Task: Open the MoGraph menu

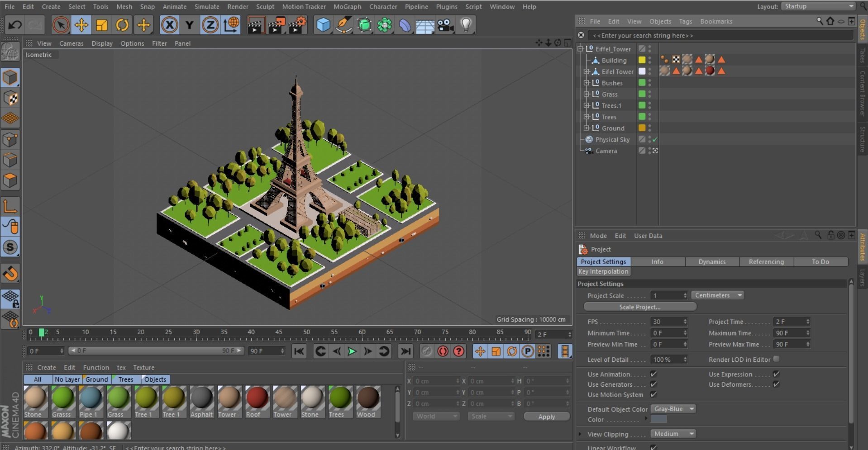Action: pos(347,6)
